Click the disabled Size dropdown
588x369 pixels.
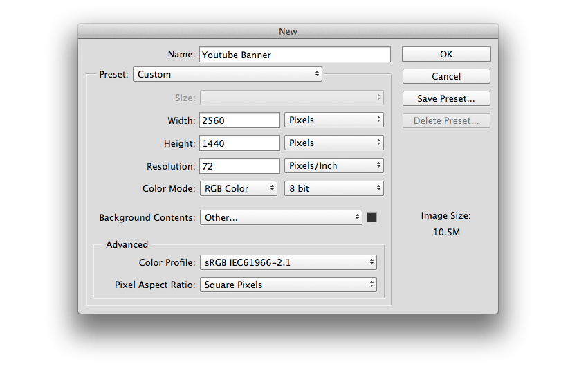291,98
